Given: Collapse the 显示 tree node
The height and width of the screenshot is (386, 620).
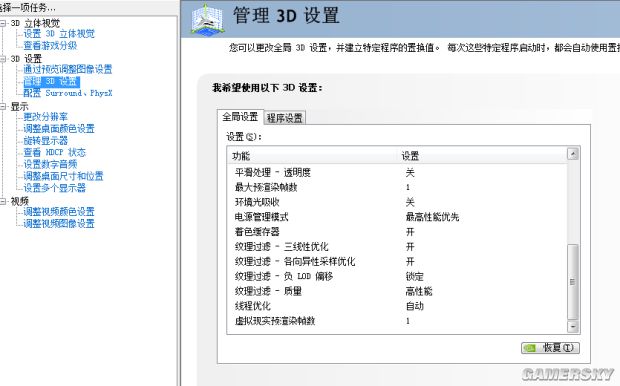Looking at the screenshot, I should pos(3,106).
